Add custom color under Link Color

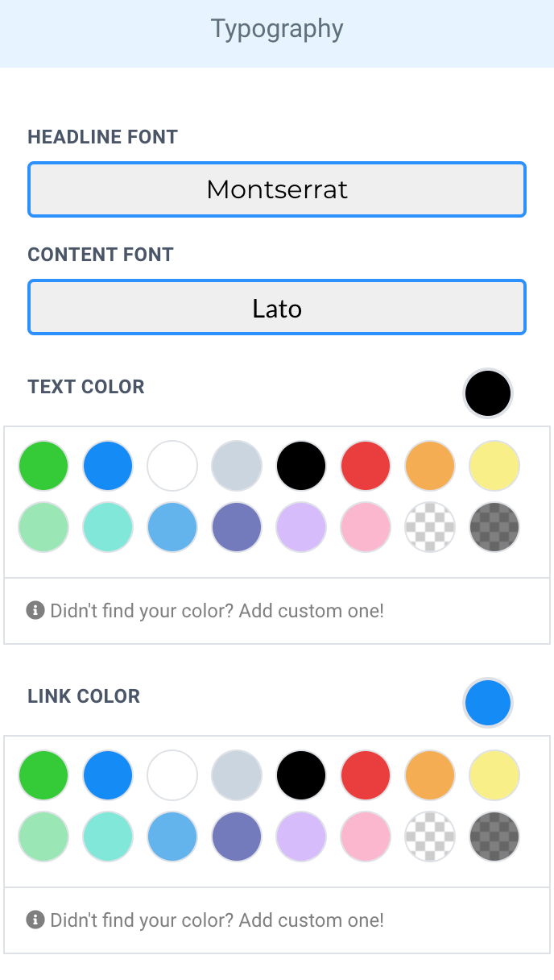217,920
